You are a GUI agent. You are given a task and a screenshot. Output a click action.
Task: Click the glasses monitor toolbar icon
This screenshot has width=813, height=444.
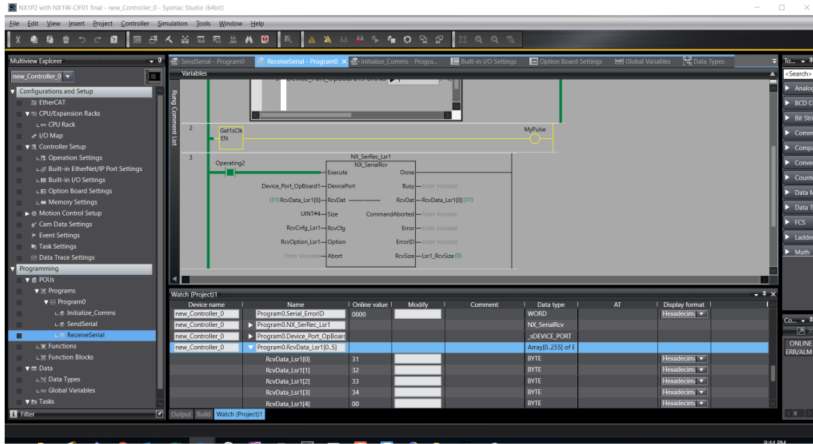click(343, 39)
